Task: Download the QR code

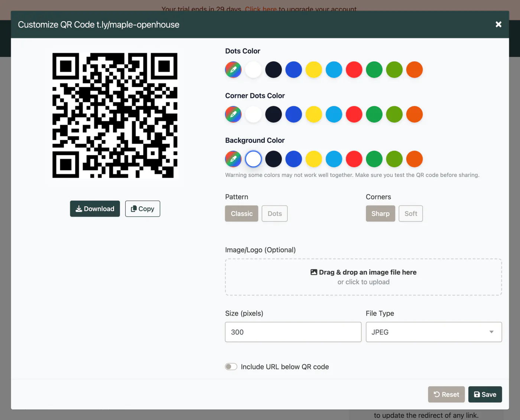Action: click(x=95, y=209)
